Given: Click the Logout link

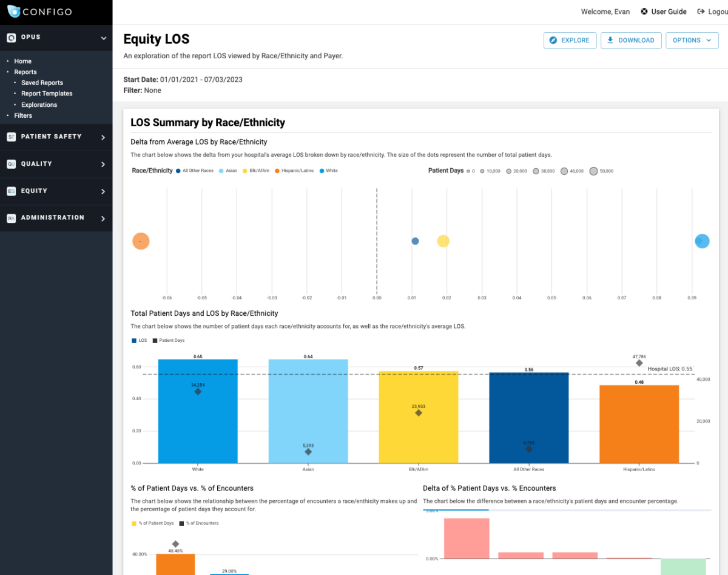Looking at the screenshot, I should (x=716, y=11).
